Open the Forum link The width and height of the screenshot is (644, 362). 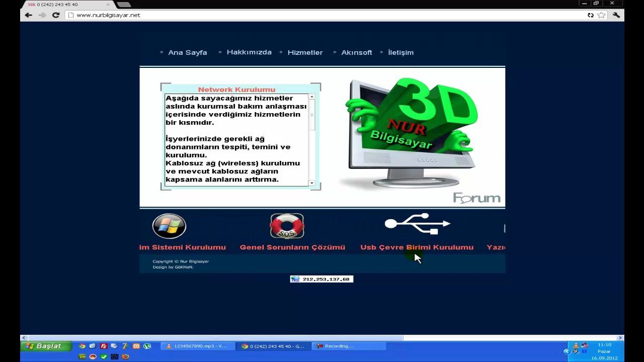pyautogui.click(x=476, y=198)
